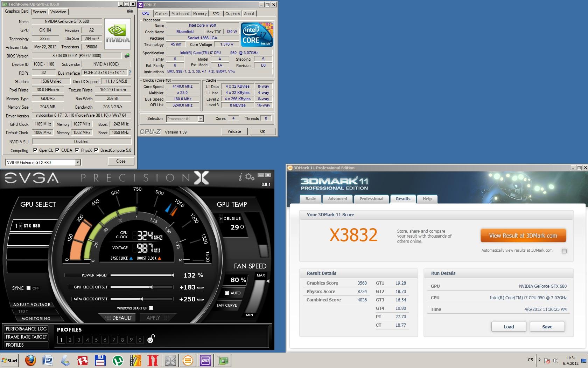Viewport: 588px width, 368px height.
Task: Open Microsoft Word from the taskbar
Action: 48,360
